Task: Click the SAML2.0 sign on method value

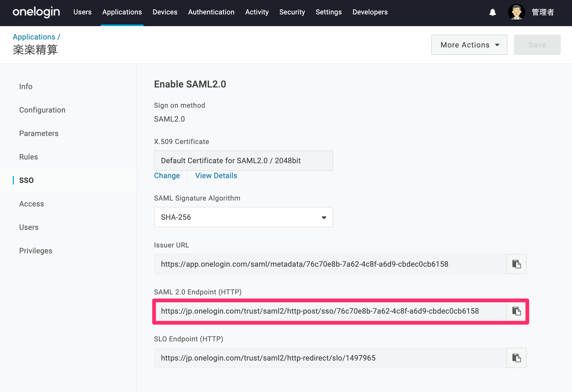Action: tap(169, 119)
